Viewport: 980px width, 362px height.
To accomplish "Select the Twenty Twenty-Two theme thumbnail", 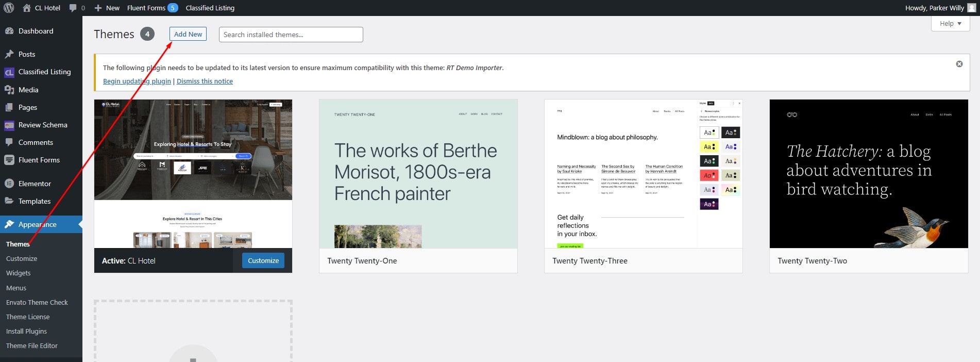I will (x=869, y=174).
